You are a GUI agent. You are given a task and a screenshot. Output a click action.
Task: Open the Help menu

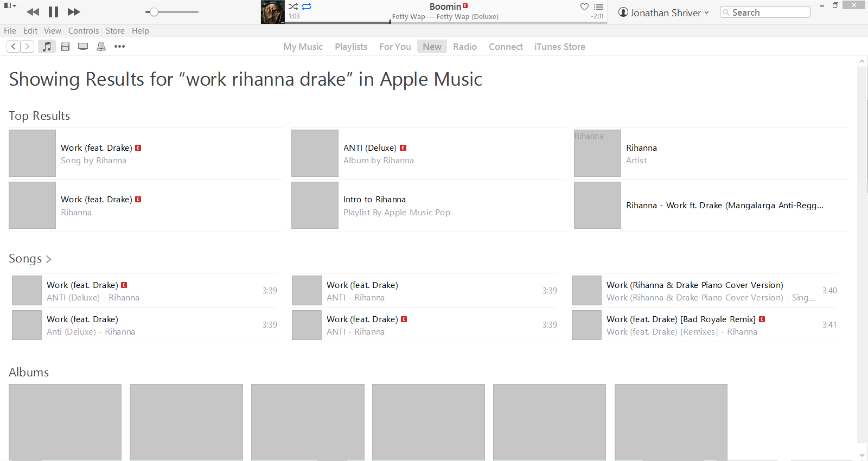point(141,31)
